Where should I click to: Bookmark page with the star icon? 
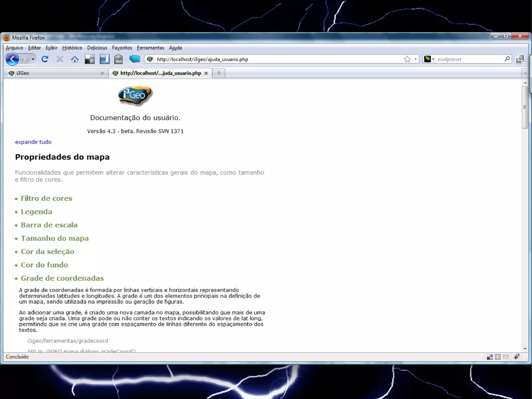tap(407, 59)
